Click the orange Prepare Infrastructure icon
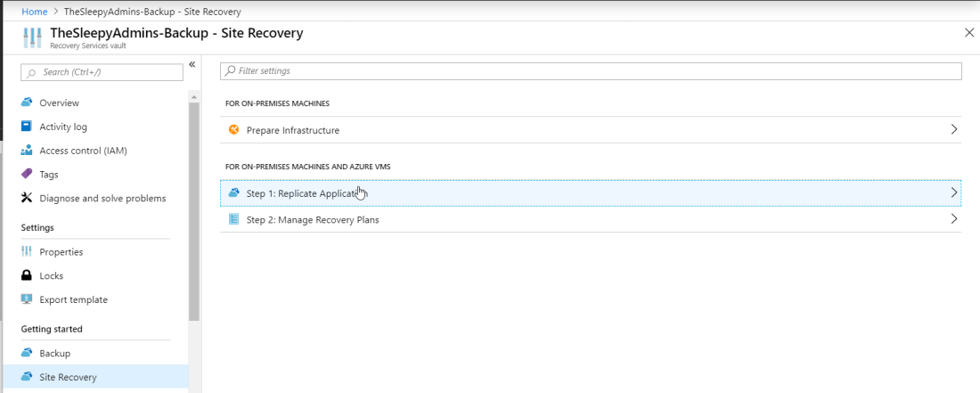The image size is (980, 393). click(234, 130)
